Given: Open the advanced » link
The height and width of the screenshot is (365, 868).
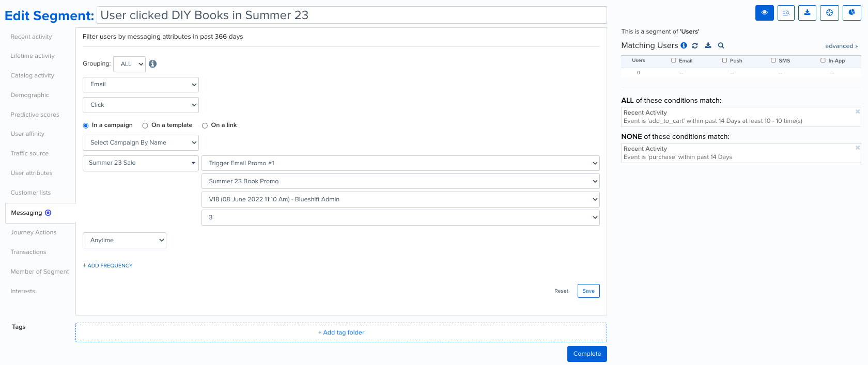Looking at the screenshot, I should coord(841,46).
